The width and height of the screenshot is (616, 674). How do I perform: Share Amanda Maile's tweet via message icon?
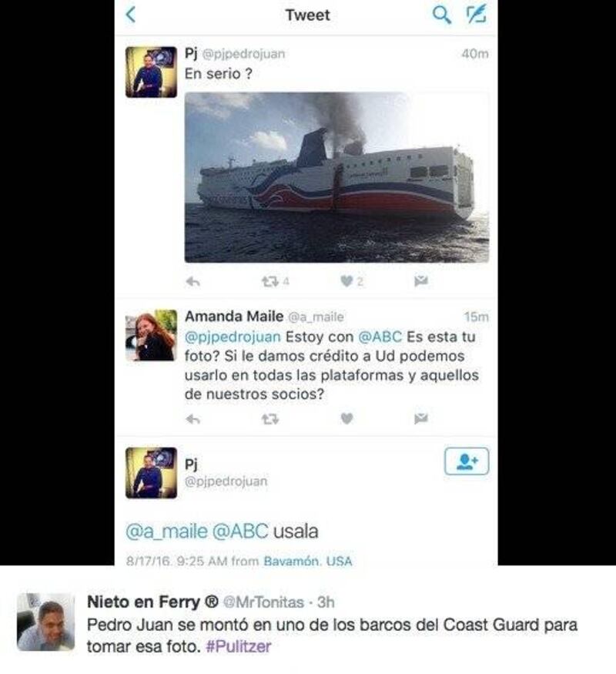tap(421, 418)
